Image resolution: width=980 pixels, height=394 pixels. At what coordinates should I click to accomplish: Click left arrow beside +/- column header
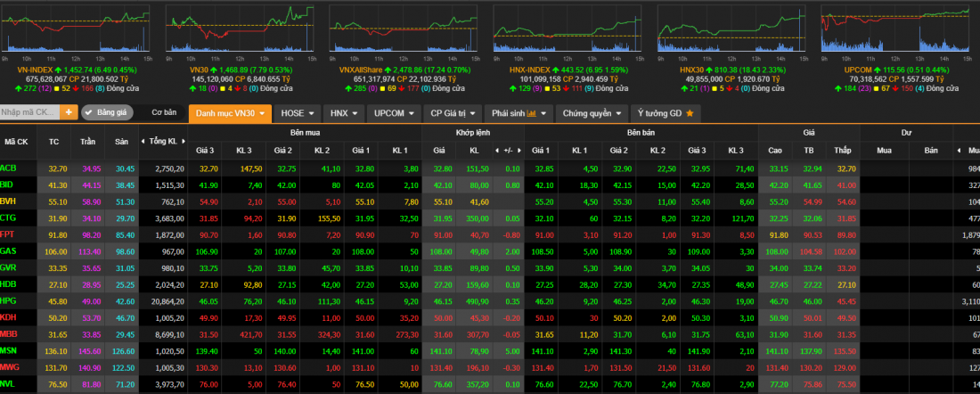point(497,150)
